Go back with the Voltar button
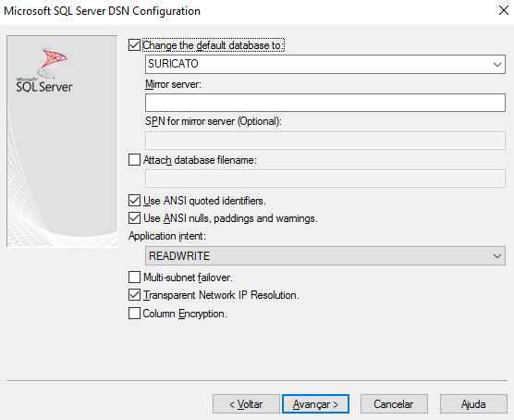The width and height of the screenshot is (514, 420). [246, 404]
